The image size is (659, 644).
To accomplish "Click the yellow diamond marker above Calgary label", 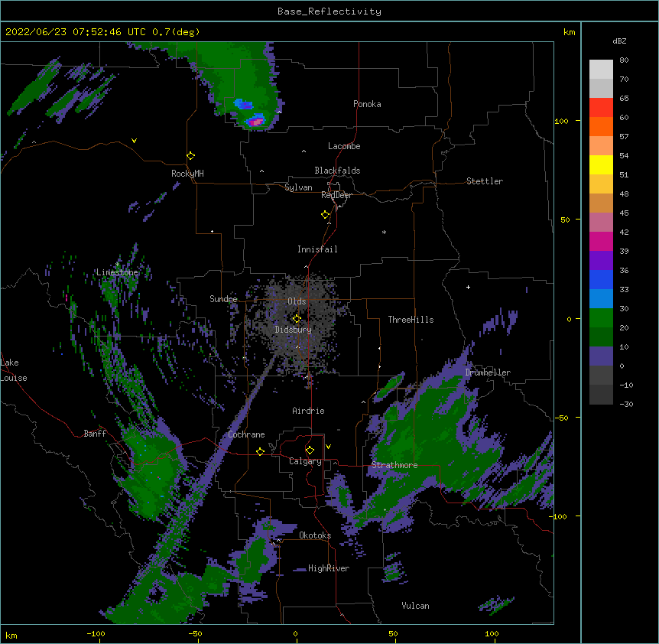I will [310, 450].
